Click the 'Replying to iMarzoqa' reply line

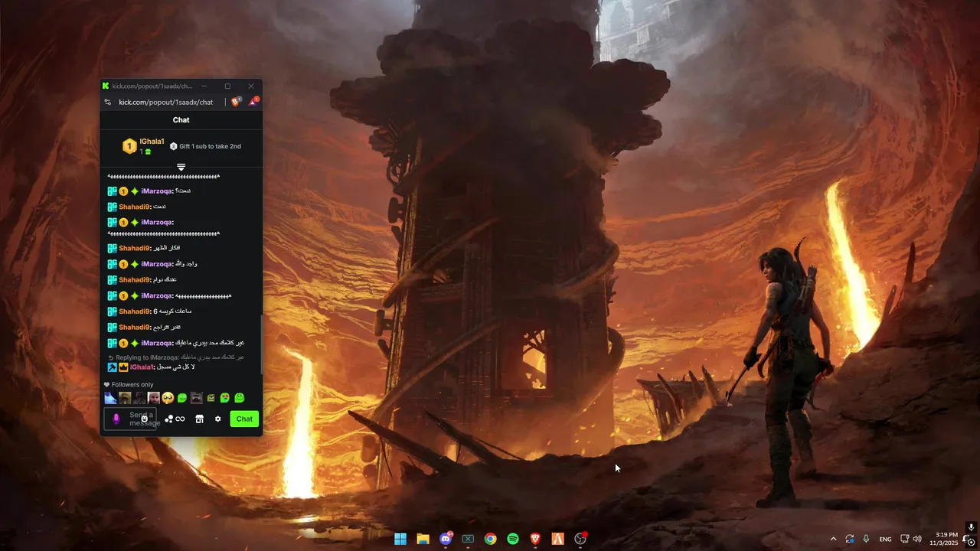click(x=176, y=357)
